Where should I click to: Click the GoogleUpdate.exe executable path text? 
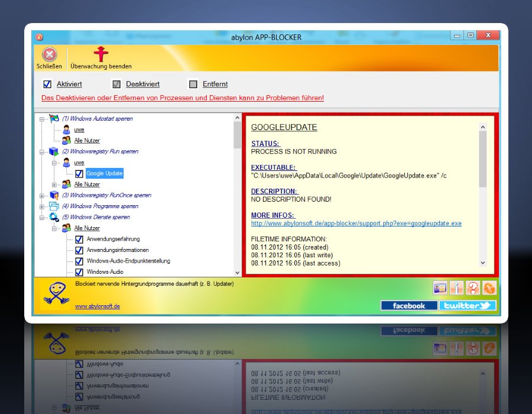click(x=349, y=176)
